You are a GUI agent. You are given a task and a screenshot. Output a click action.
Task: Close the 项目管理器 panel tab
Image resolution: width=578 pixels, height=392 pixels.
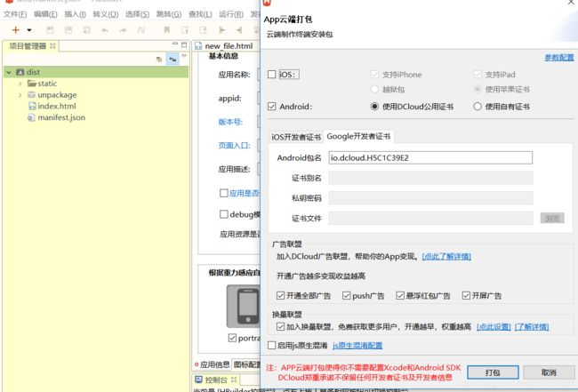point(52,45)
